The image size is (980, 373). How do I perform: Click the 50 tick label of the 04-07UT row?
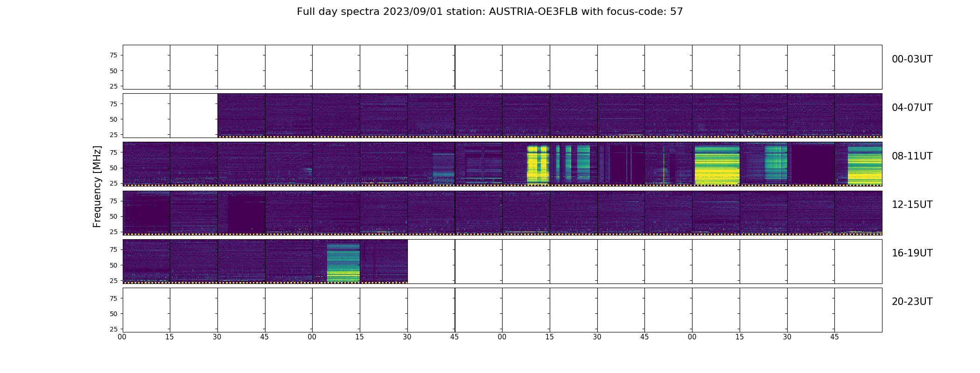click(x=113, y=119)
